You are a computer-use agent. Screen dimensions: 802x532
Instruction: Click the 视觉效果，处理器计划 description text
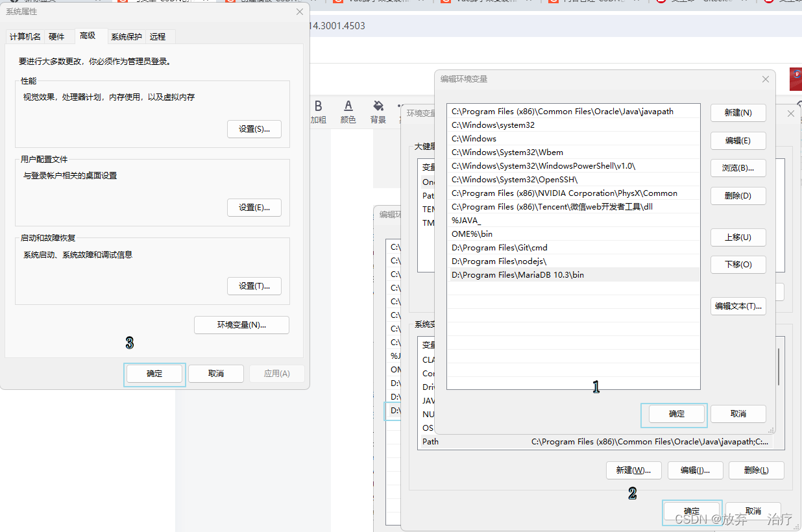(109, 97)
